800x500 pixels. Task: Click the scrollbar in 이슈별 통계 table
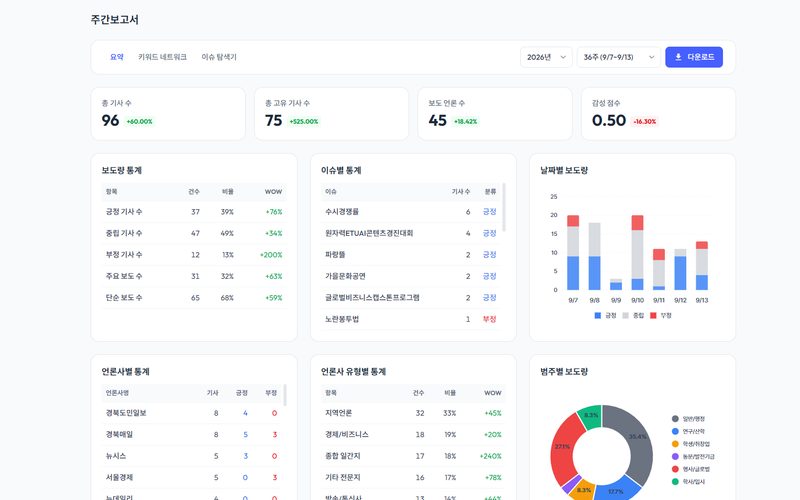[504, 207]
